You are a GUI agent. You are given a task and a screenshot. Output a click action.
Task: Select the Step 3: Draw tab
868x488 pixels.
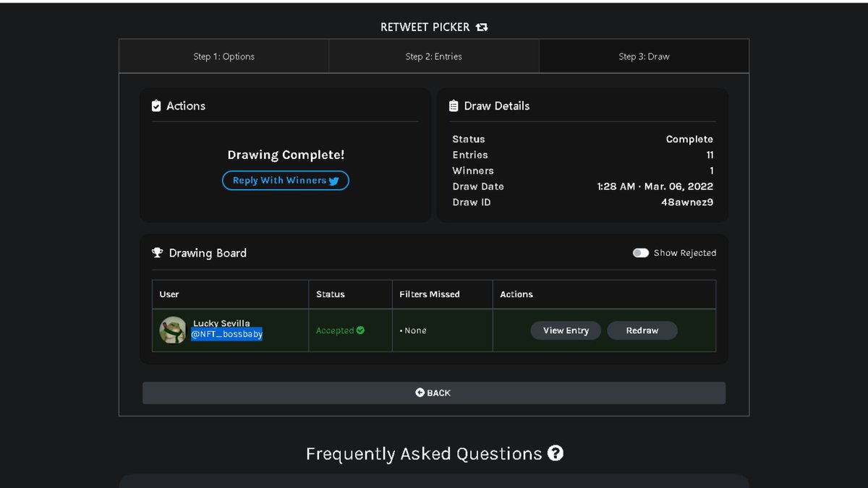click(644, 56)
